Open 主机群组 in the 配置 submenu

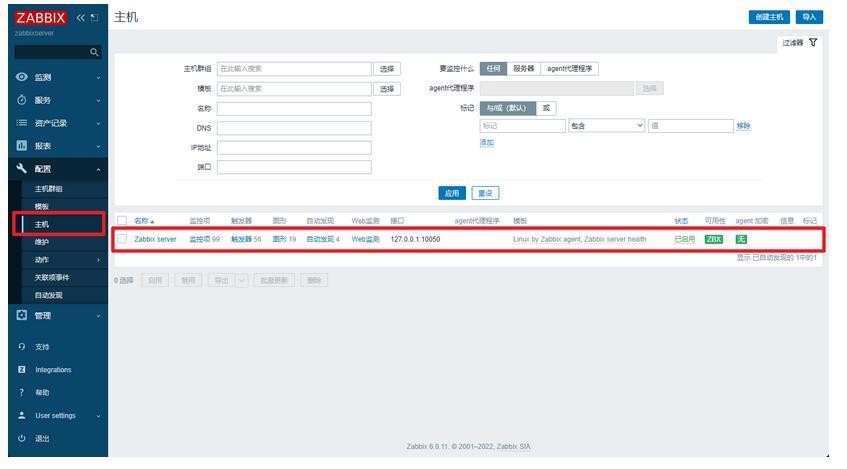[49, 189]
